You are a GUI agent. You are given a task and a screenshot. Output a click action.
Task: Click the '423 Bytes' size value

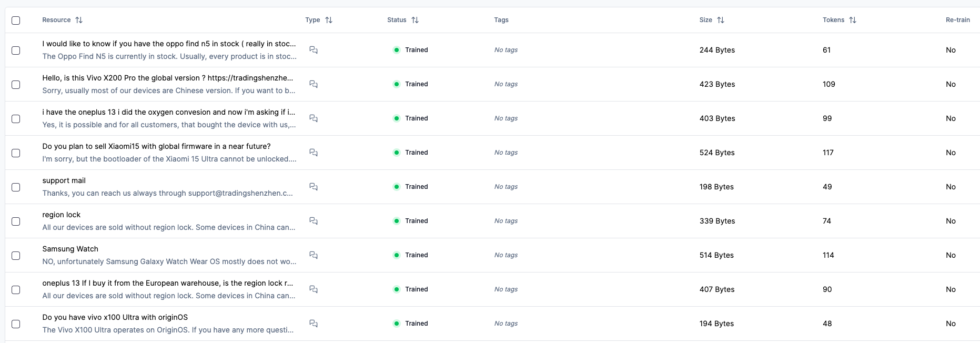pyautogui.click(x=717, y=84)
